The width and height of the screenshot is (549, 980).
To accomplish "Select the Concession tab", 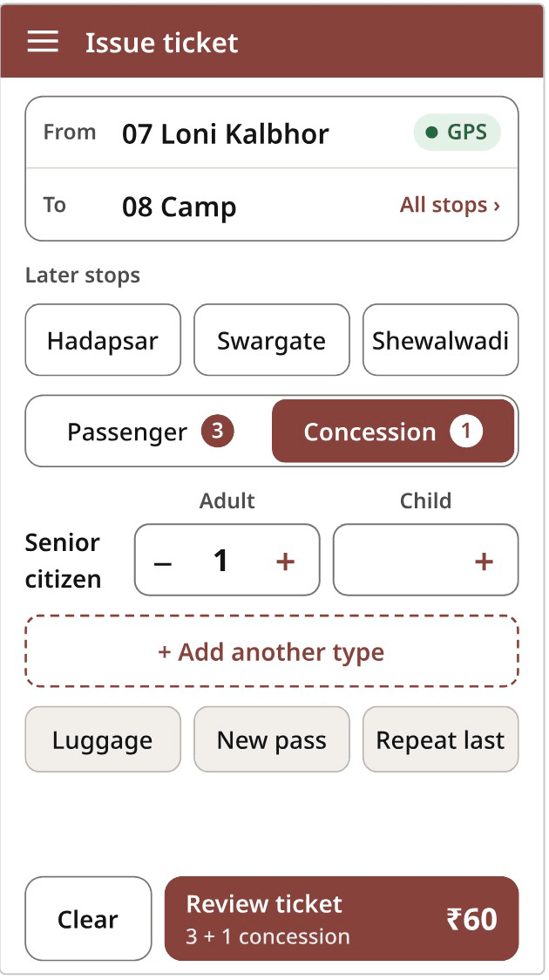I will click(393, 432).
